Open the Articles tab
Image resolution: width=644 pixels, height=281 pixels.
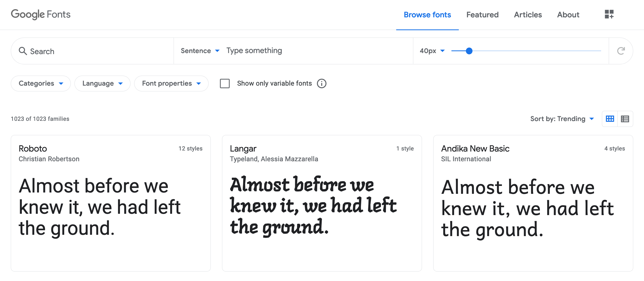tap(528, 15)
